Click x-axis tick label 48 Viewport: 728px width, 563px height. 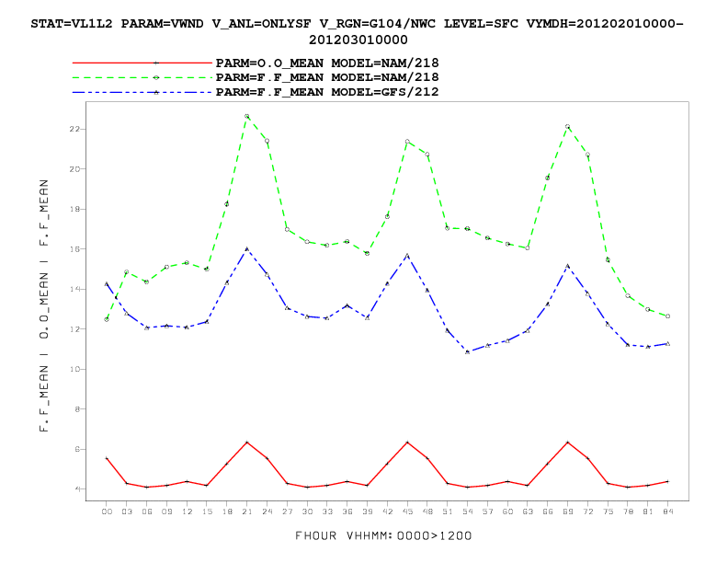[427, 511]
